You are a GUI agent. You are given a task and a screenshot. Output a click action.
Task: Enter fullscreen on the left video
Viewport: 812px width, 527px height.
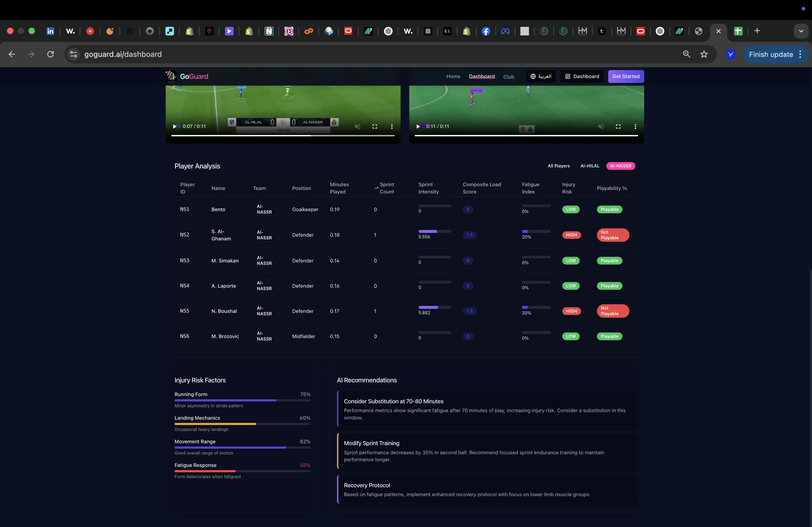tap(374, 126)
